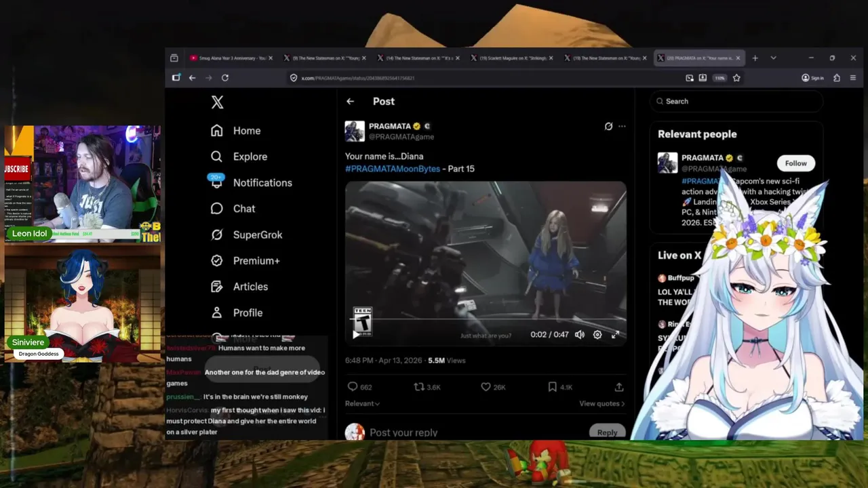Image resolution: width=868 pixels, height=488 pixels.
Task: Open Chat in the X sidebar
Action: point(233,209)
